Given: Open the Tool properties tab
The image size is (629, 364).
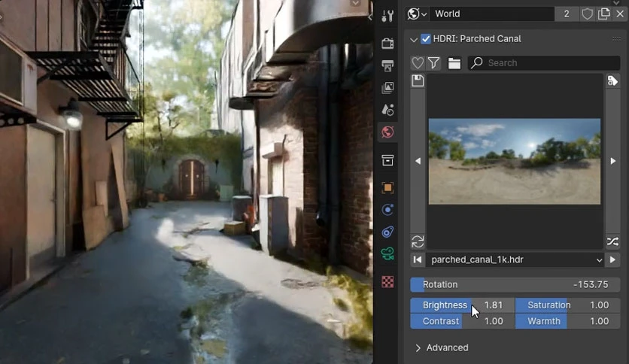Looking at the screenshot, I should 387,16.
